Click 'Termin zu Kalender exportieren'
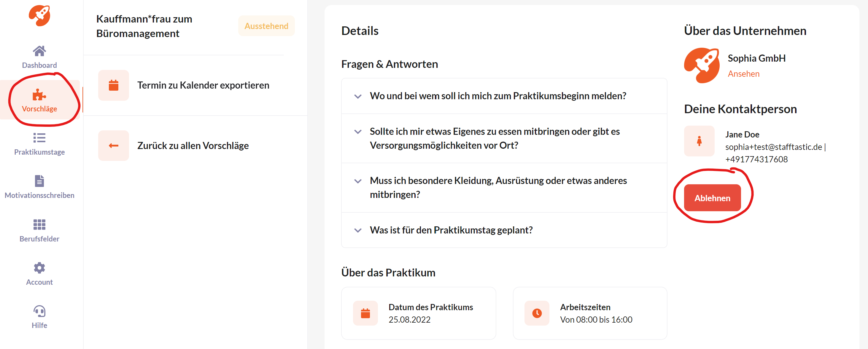 [203, 85]
